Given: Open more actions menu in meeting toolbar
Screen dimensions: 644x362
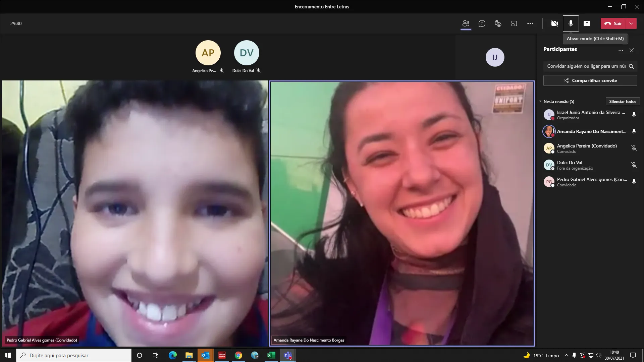Looking at the screenshot, I should click(530, 23).
